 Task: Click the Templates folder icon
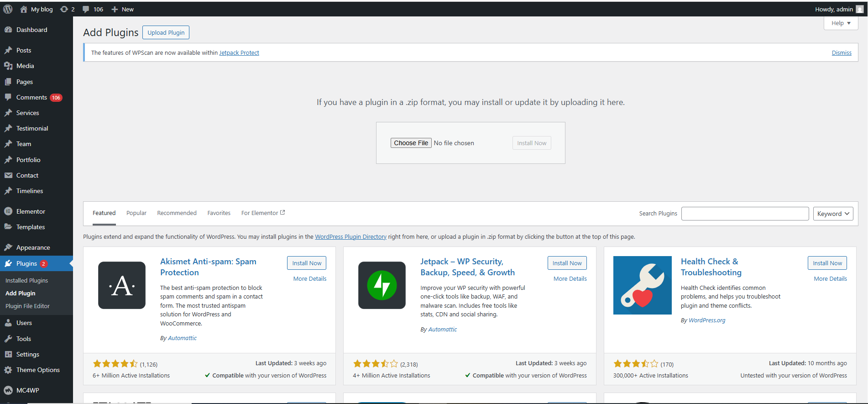tap(8, 227)
